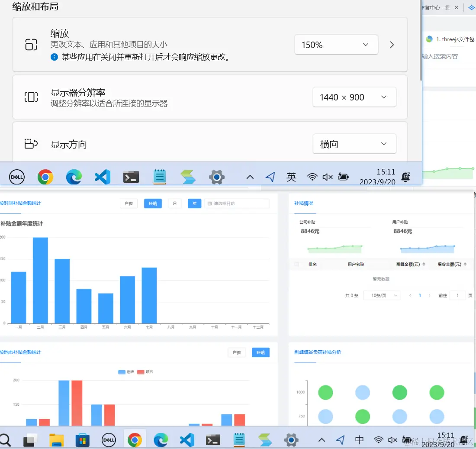The width and height of the screenshot is (476, 449).
Task: Open File Explorer in the bottom taskbar
Action: pos(56,440)
